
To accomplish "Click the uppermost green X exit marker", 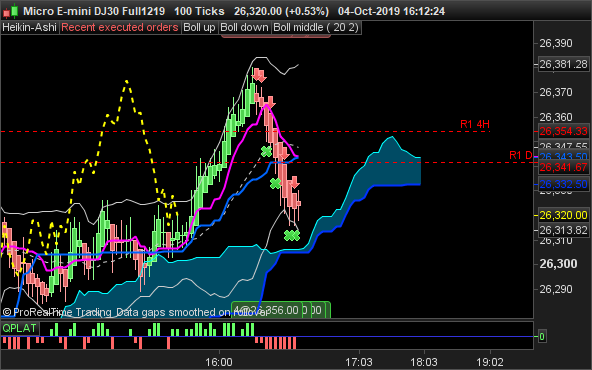I will coord(266,151).
